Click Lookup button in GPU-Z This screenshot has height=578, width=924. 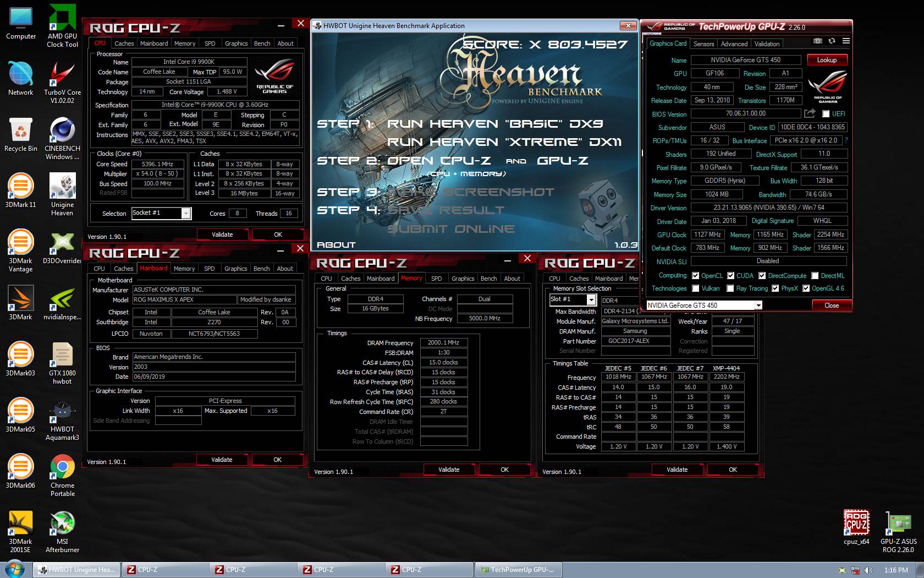tap(827, 60)
